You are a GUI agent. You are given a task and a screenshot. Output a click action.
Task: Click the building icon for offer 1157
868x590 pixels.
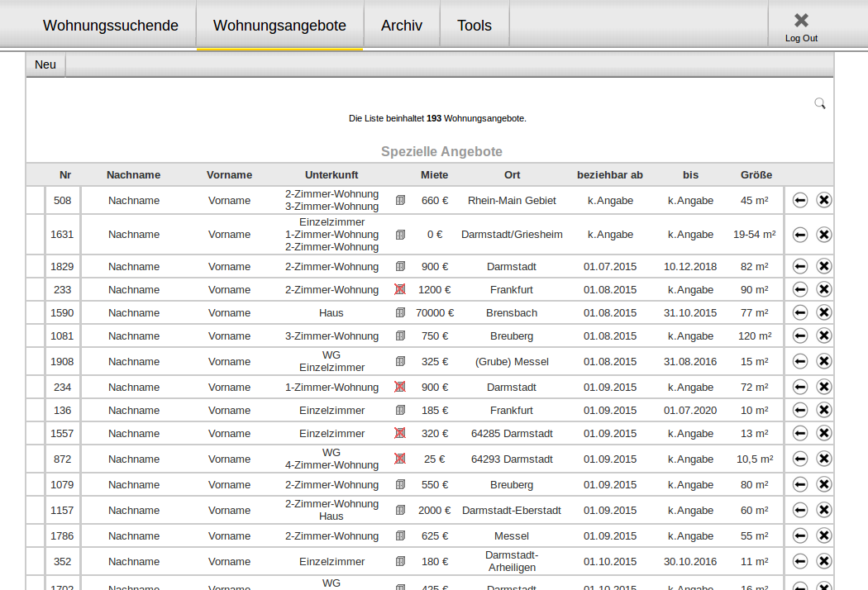pyautogui.click(x=400, y=511)
